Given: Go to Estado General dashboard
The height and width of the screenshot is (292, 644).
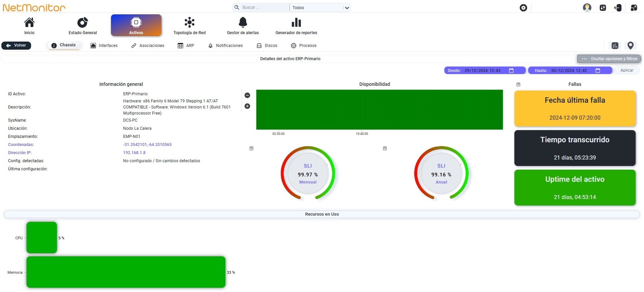Looking at the screenshot, I should click(x=83, y=26).
